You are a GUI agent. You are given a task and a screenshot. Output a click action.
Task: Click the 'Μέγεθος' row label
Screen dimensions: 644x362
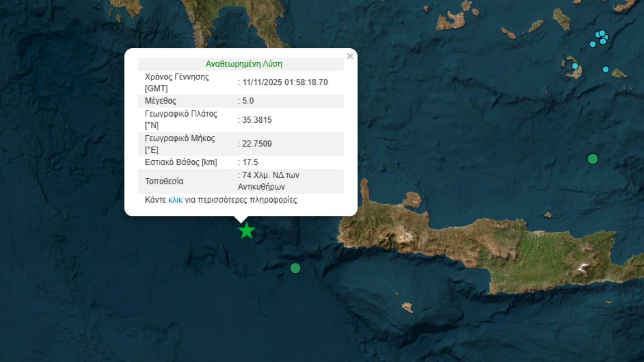[160, 101]
